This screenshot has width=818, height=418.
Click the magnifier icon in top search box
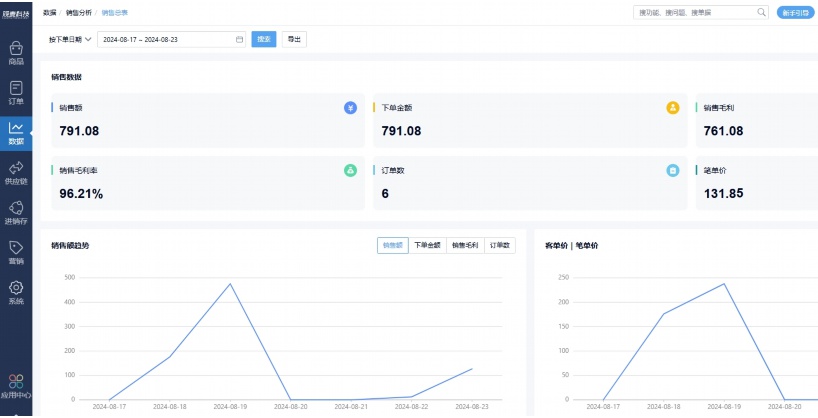pyautogui.click(x=761, y=13)
